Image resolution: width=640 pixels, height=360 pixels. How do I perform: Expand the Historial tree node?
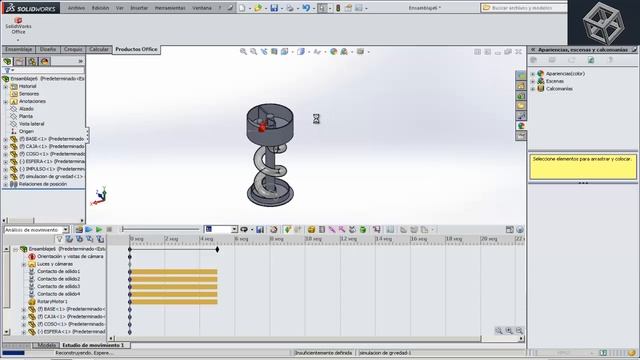click(x=6, y=87)
